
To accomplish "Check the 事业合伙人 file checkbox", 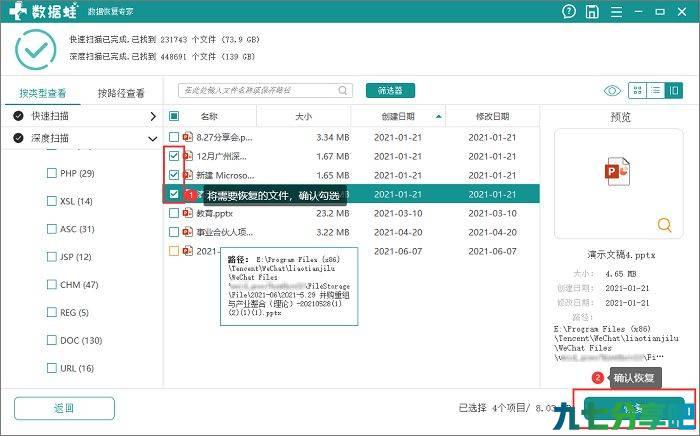I will tap(174, 232).
